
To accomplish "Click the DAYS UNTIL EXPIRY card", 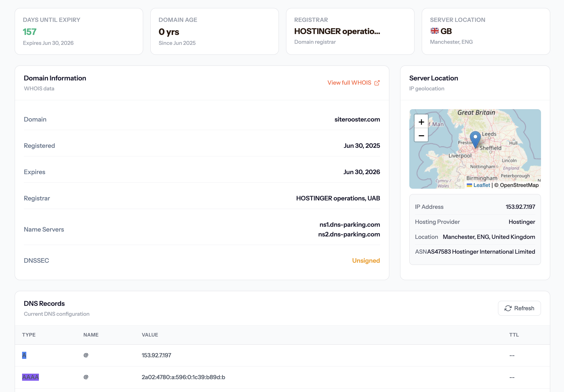I will coord(79,31).
